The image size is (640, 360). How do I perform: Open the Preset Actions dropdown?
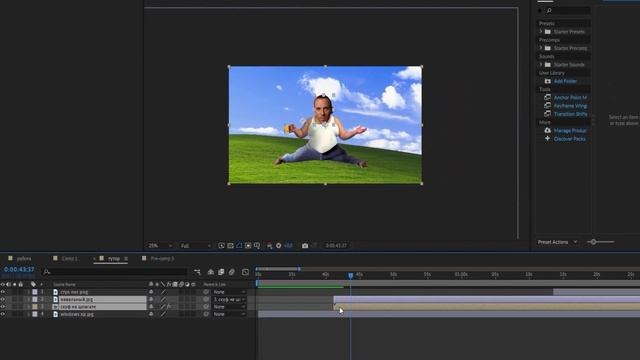(557, 242)
